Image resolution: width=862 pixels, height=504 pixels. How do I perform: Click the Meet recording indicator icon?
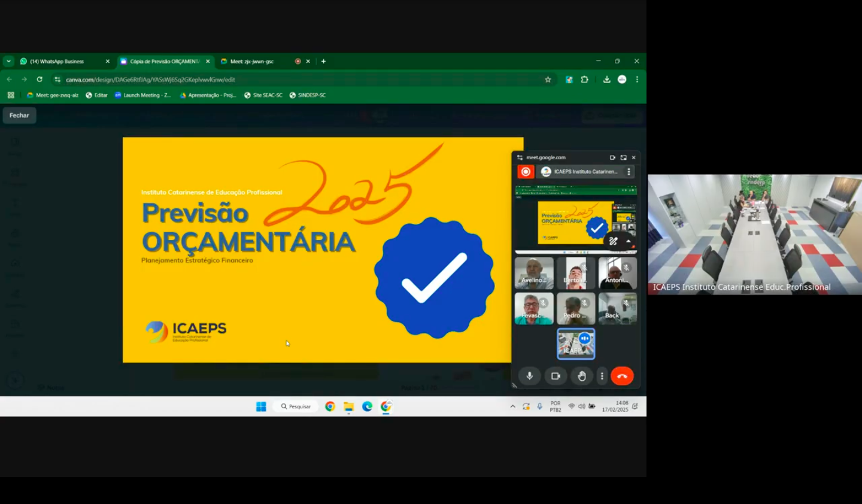pos(526,172)
